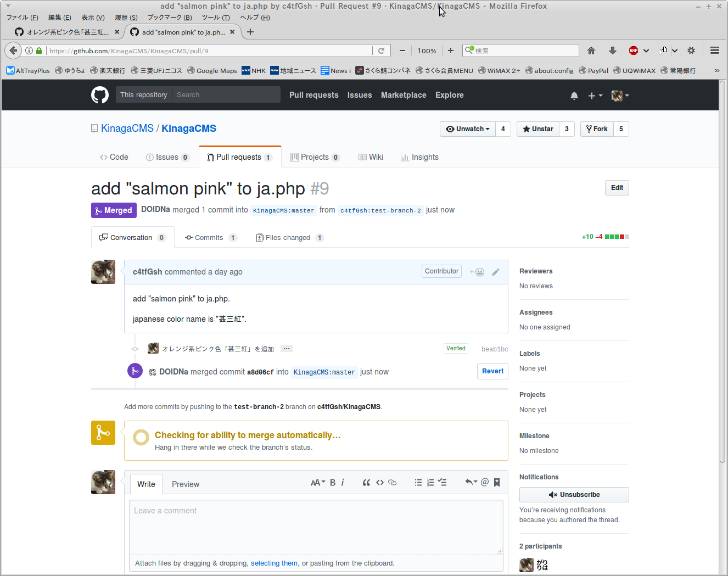Toggle Unstar on the repository
Screen dimensions: 728x576
(538, 129)
